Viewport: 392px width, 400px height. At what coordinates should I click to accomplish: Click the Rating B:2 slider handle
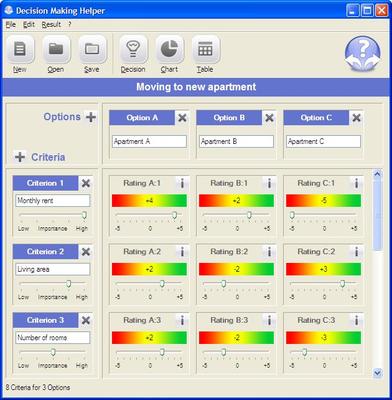pos(224,284)
